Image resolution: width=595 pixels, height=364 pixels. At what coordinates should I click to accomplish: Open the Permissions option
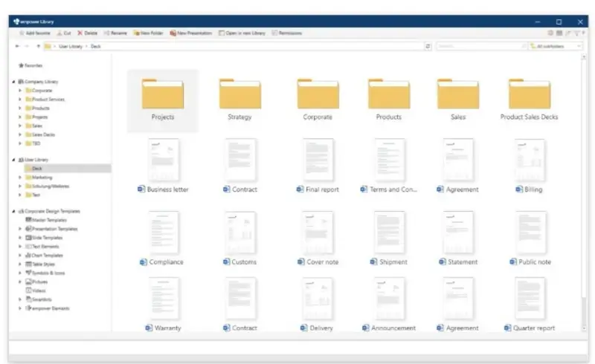click(x=287, y=33)
